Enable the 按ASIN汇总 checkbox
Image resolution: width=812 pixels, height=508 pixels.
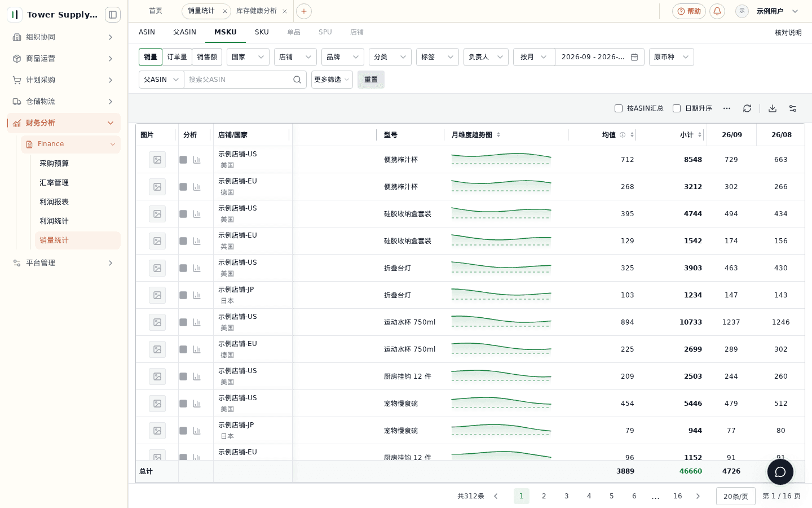[x=619, y=108]
